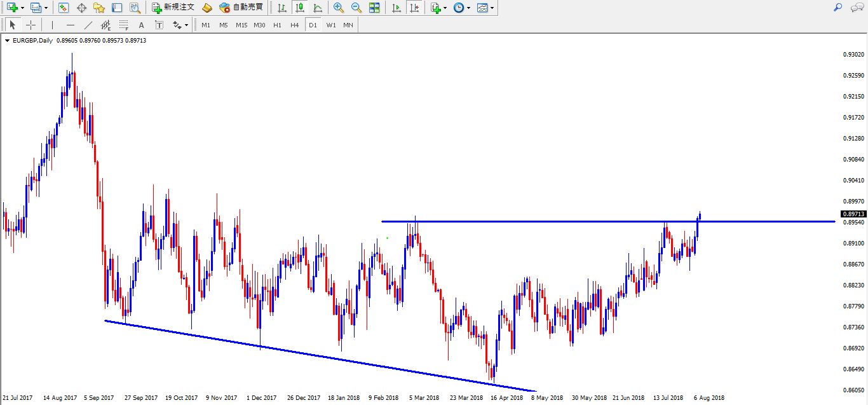Switch to the M30 timeframe
Screen dimensions: 868x405
pyautogui.click(x=259, y=25)
